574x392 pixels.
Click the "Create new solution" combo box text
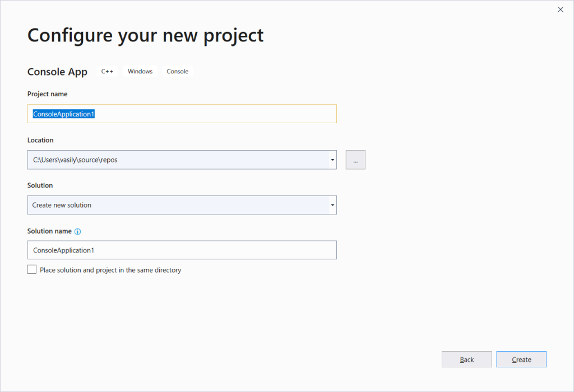point(62,205)
